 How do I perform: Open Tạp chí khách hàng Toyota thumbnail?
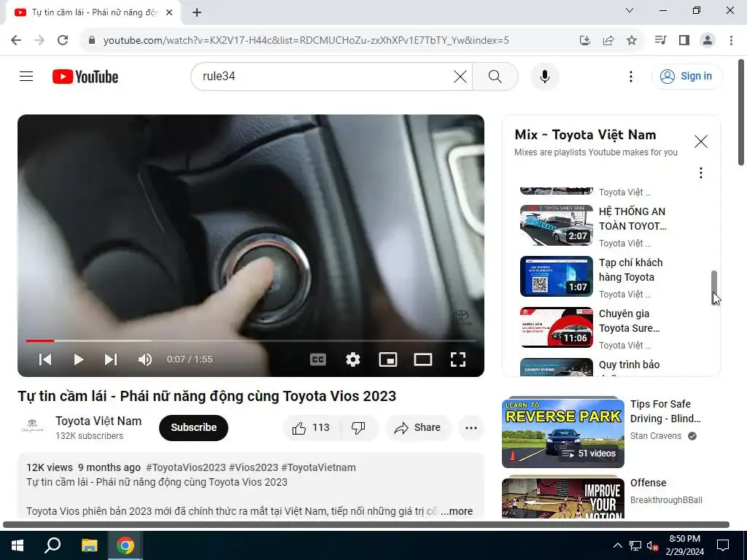pos(557,276)
